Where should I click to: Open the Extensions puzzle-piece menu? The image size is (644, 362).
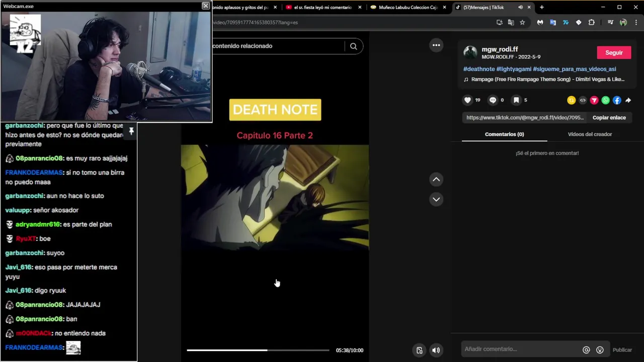[x=591, y=22]
